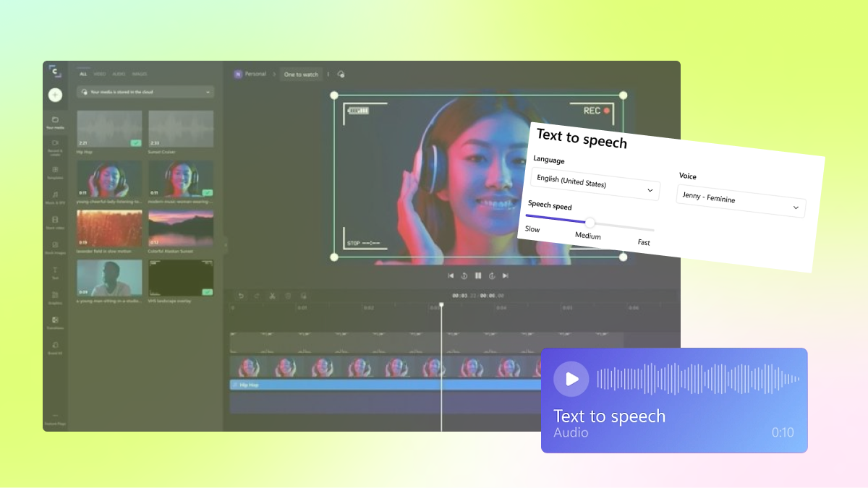This screenshot has width=868, height=488.
Task: Click the One to watch project title
Action: coord(301,74)
